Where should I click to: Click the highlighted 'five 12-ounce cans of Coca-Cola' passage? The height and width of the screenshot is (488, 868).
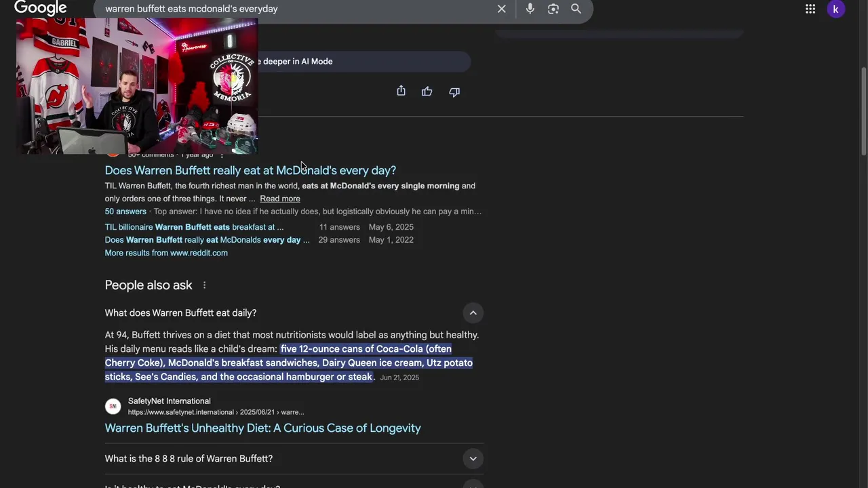[x=289, y=363]
